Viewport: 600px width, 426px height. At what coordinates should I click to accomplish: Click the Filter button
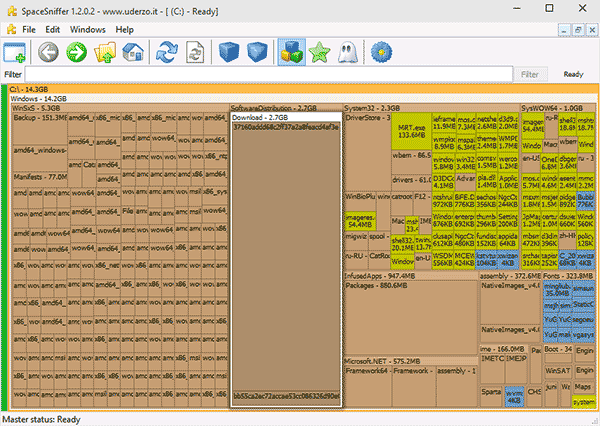pos(533,74)
